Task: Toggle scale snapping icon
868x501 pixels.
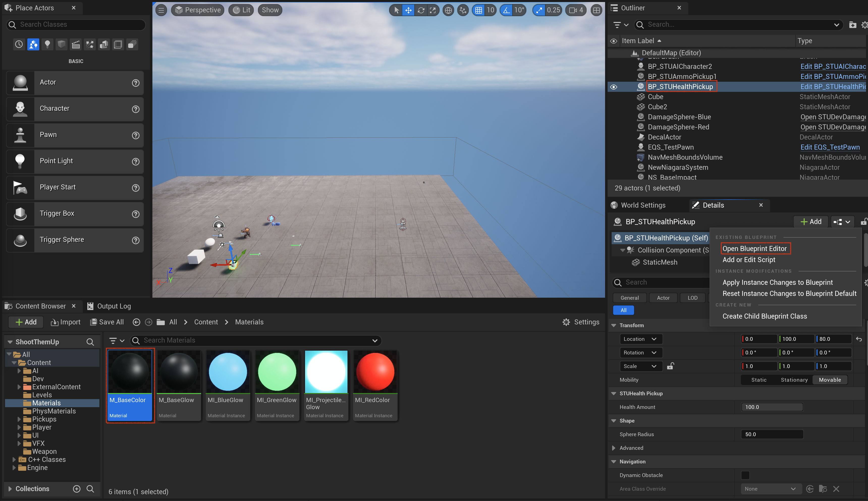Action: [539, 10]
